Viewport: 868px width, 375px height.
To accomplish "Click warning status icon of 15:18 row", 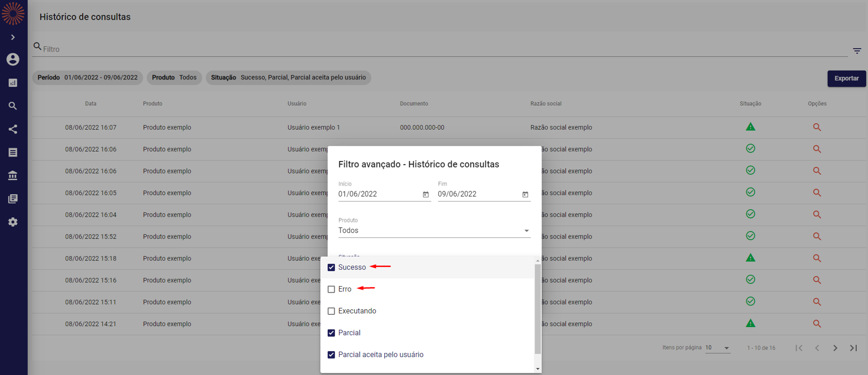I will (750, 258).
